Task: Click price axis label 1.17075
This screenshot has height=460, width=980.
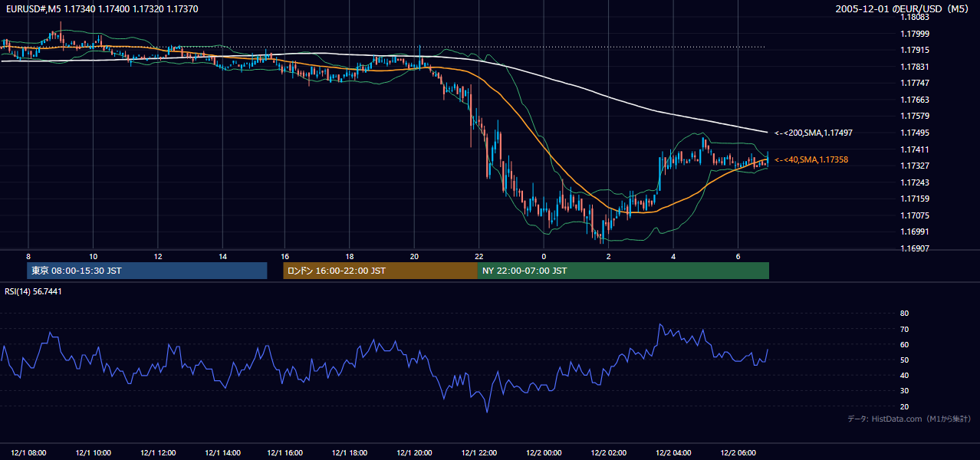Action: [914, 215]
